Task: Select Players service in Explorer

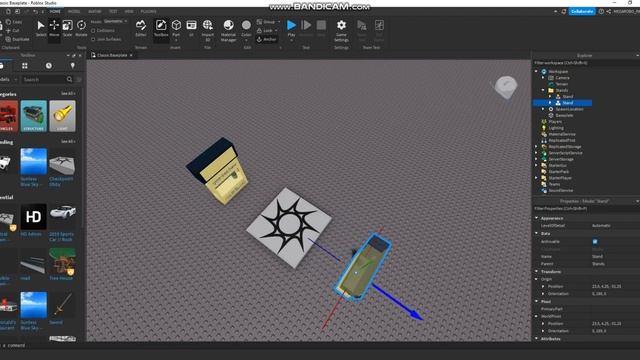Action: pyautogui.click(x=555, y=122)
